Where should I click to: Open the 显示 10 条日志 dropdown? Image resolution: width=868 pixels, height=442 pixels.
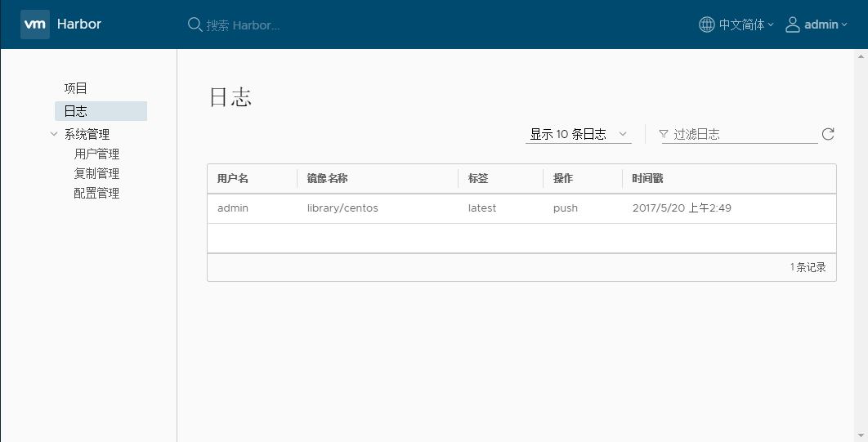[579, 134]
